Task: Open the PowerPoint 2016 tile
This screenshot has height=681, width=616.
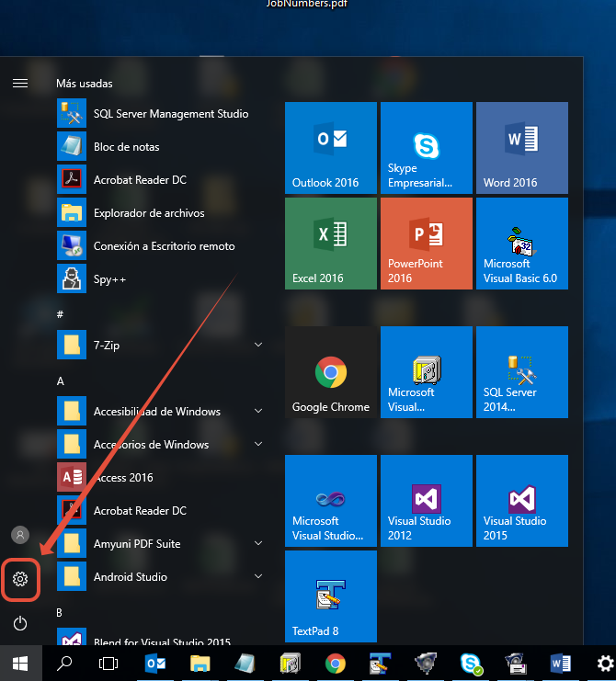Action: point(427,244)
